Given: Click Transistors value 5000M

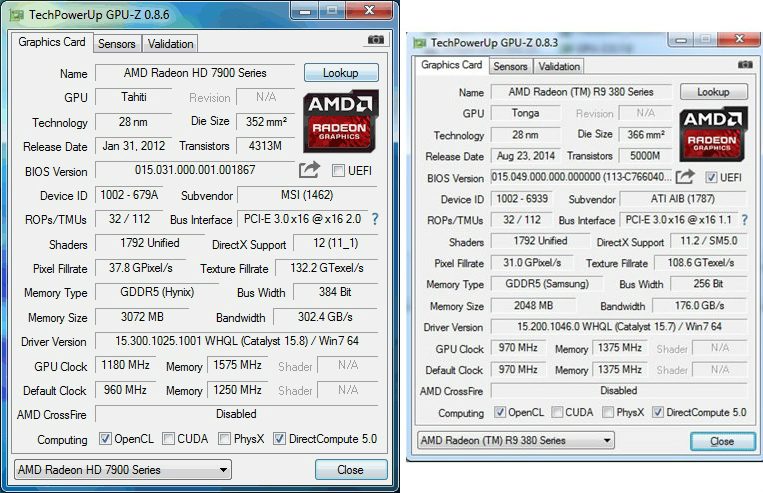Looking at the screenshot, I should click(x=646, y=156).
